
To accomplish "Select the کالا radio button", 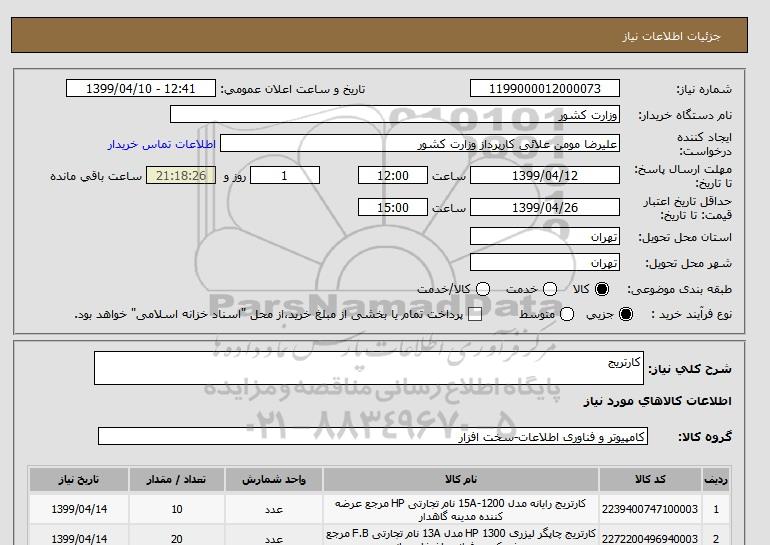I will point(602,289).
